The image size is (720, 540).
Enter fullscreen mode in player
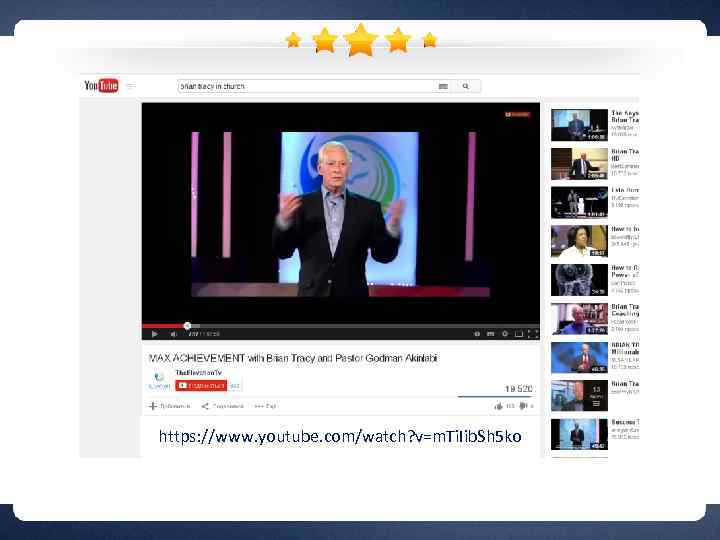(x=533, y=334)
